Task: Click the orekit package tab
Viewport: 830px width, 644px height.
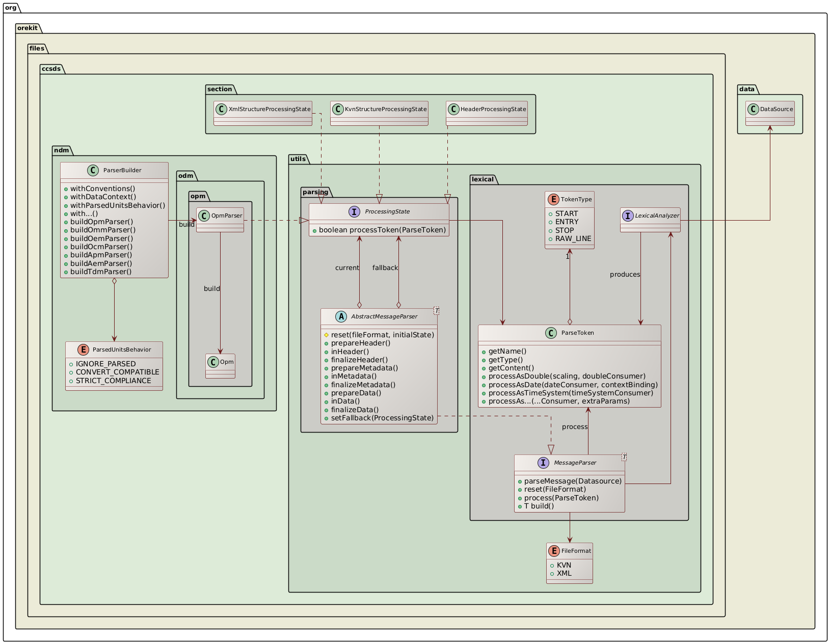Action: [26, 28]
